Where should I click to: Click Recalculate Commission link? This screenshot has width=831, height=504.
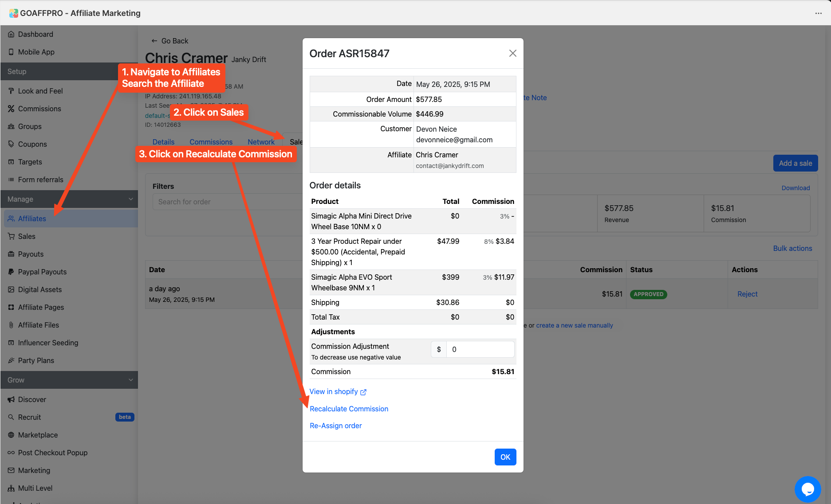click(349, 409)
